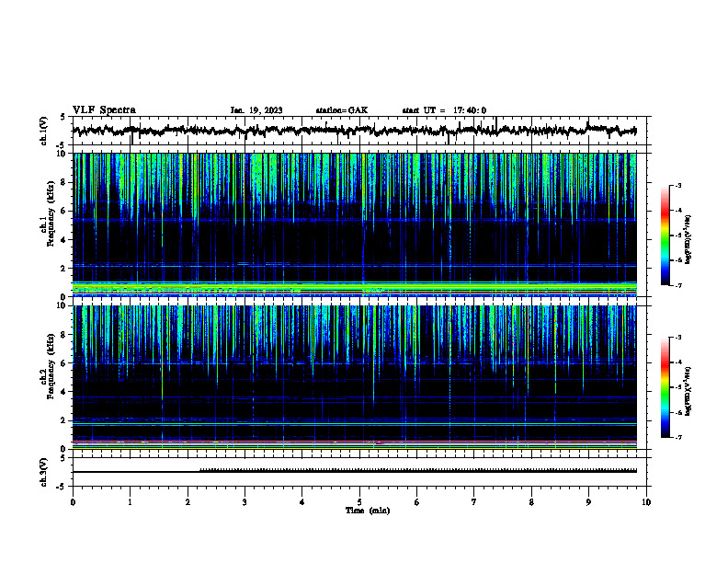
Task: Select the 5 minute tick label on time axis
Action: 359,502
